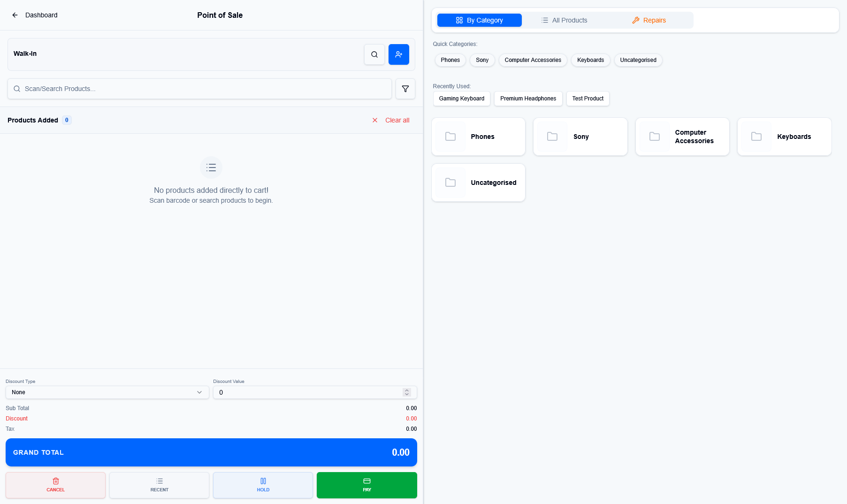The height and width of the screenshot is (504, 847).
Task: Click the Phones category card label
Action: (482, 137)
